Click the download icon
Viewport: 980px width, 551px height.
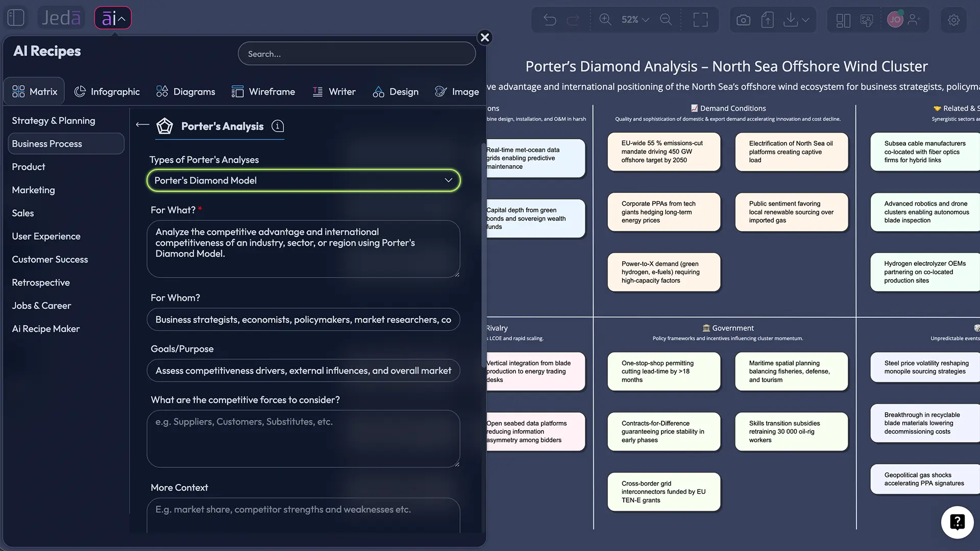(790, 19)
